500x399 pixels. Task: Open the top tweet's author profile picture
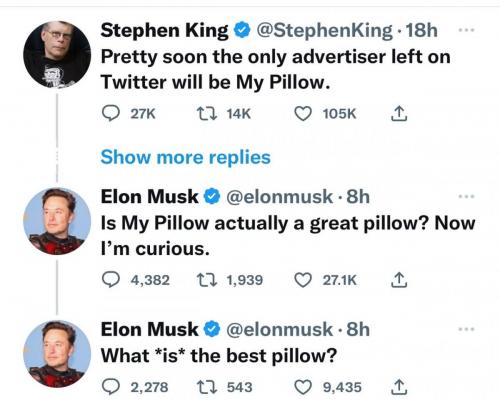coord(57,55)
